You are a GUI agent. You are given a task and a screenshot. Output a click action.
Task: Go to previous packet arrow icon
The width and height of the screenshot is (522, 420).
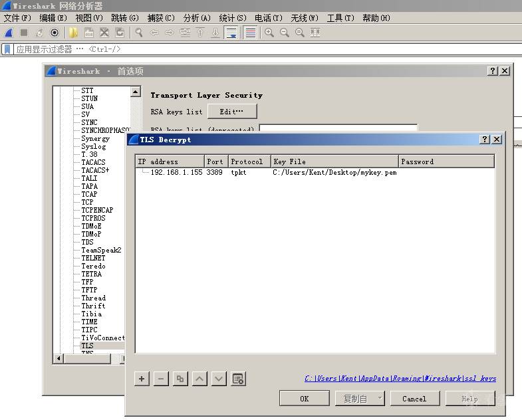tap(154, 33)
